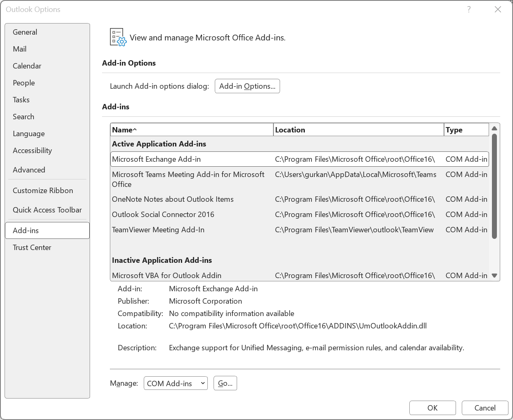Select the Tasks category
This screenshot has width=513, height=420.
click(x=47, y=100)
